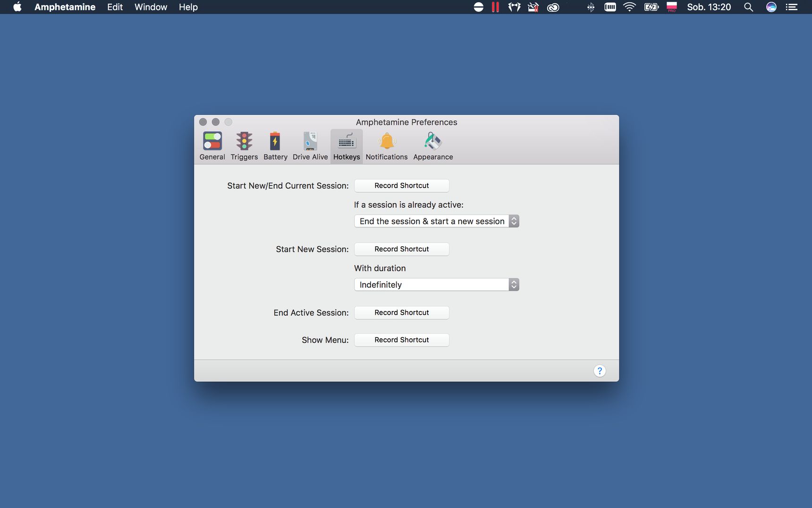Screen dimensions: 812x508
Task: Open the Notification Center list icon
Action: tap(792, 7)
